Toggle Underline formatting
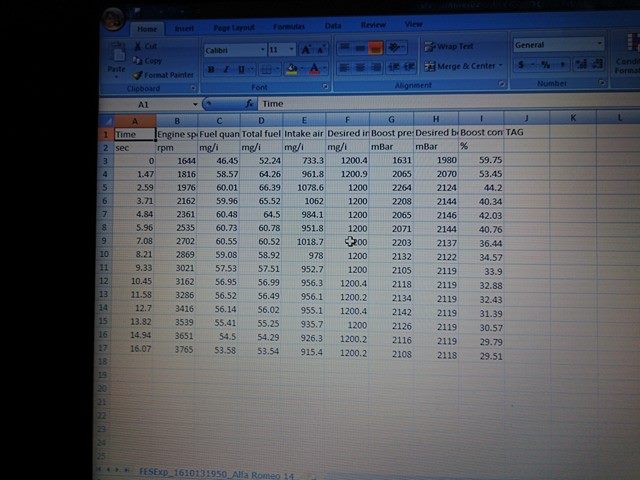640x480 pixels. click(x=241, y=70)
